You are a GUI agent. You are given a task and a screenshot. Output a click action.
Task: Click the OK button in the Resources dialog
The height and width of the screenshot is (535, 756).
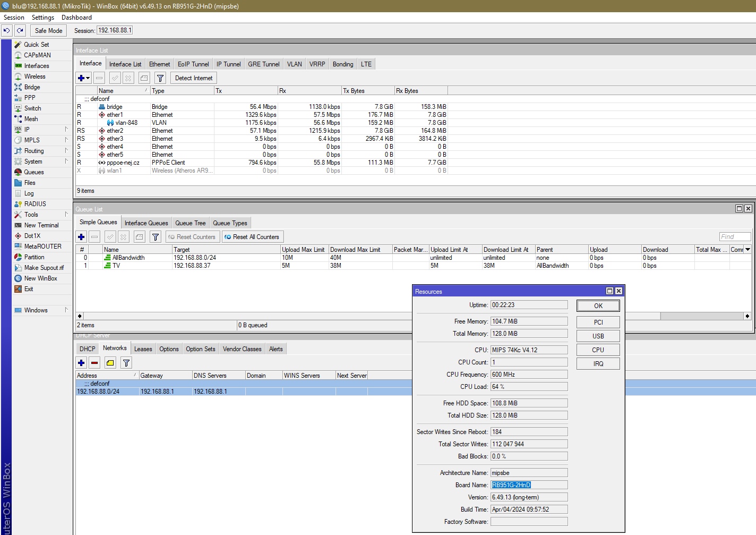click(x=598, y=305)
